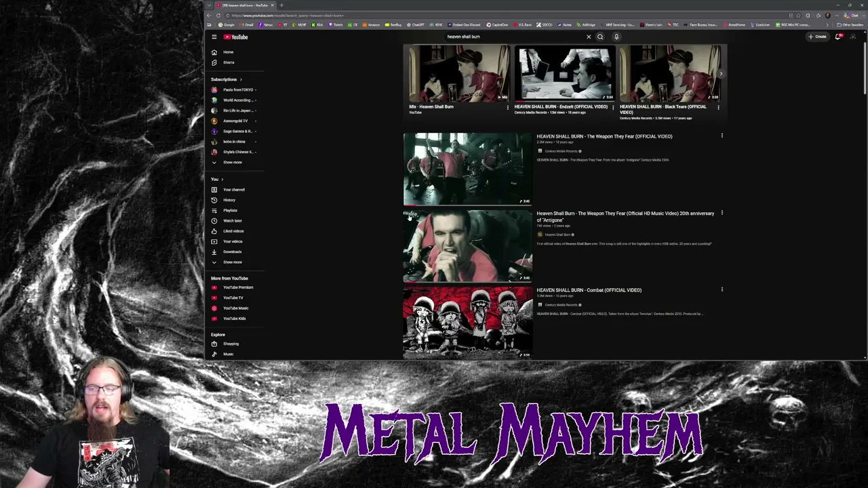Viewport: 868px width, 488px height.
Task: Open the Create button
Action: [x=817, y=37]
